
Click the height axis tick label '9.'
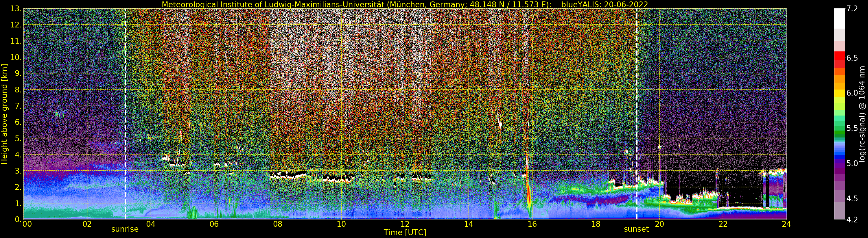tap(18, 73)
